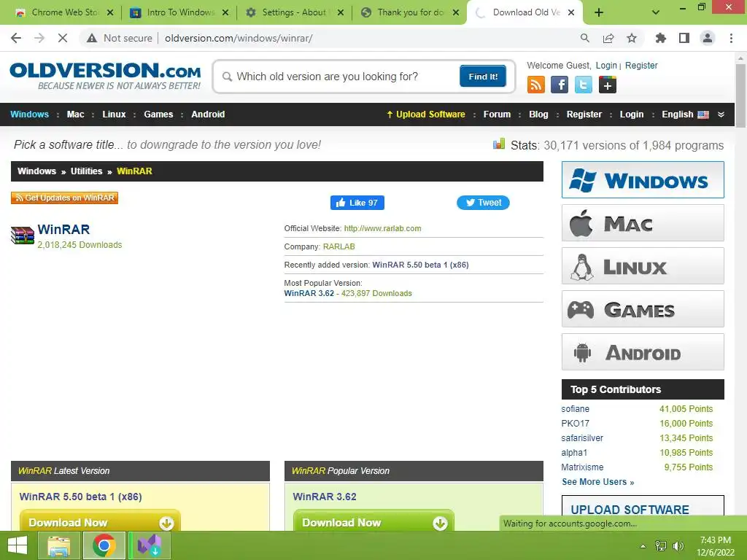Click the Android platform banner in the sidebar

(x=643, y=352)
